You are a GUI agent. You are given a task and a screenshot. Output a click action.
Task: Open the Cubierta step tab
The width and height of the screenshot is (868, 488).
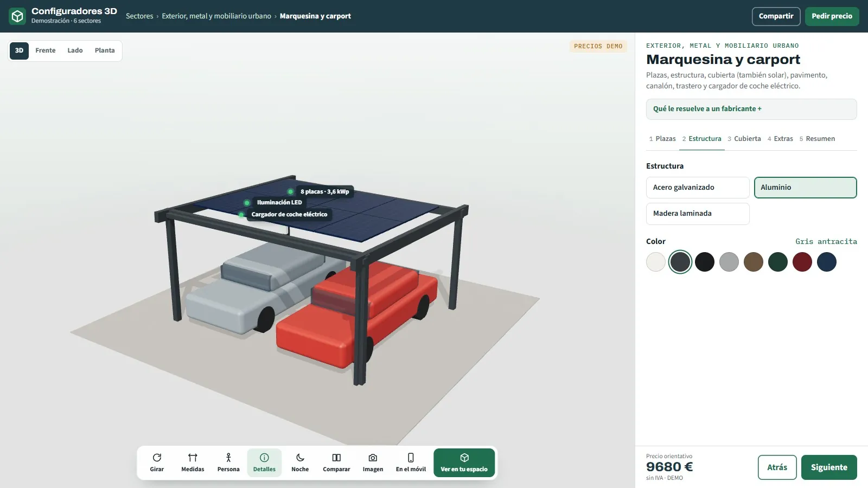click(x=744, y=139)
